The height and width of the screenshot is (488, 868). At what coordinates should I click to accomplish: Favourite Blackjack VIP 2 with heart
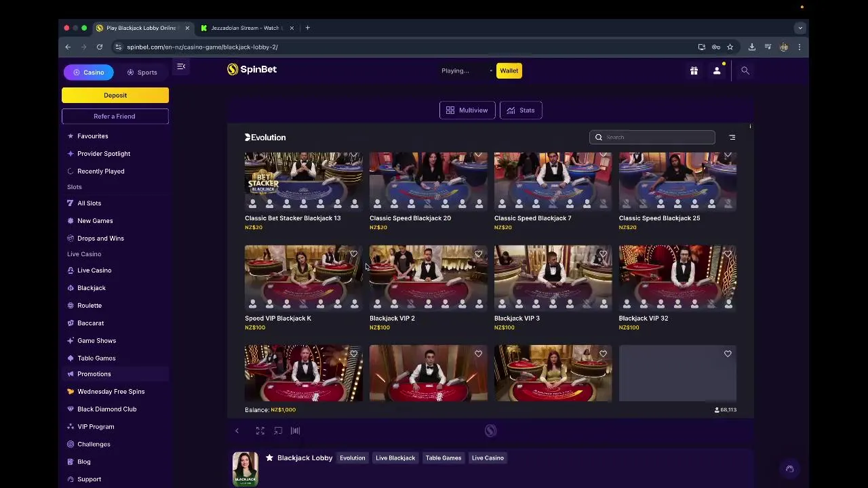click(478, 254)
